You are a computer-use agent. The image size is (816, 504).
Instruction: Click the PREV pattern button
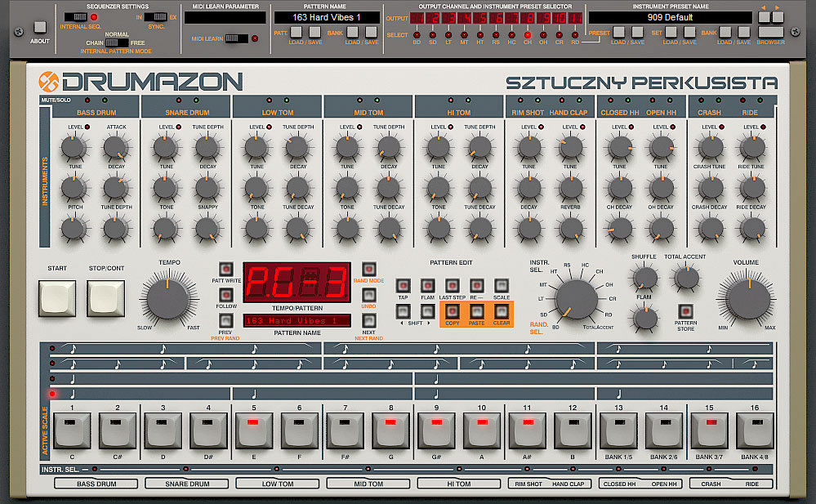pos(226,321)
